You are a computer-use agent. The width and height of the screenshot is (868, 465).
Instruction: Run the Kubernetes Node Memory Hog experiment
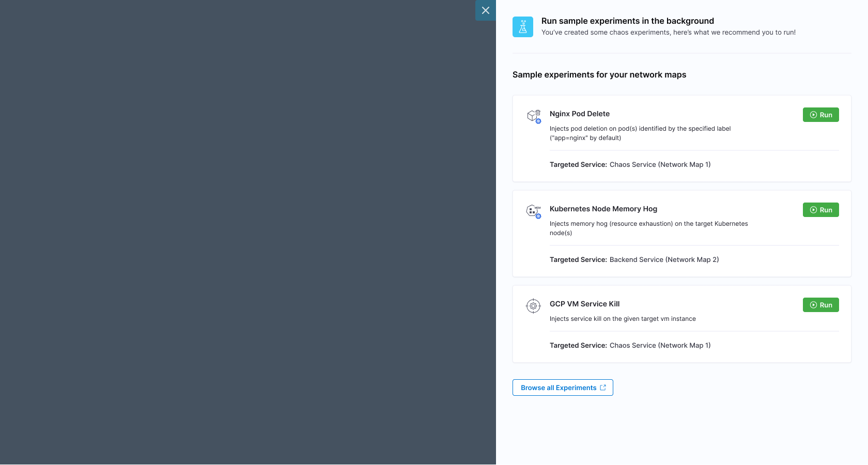click(820, 210)
